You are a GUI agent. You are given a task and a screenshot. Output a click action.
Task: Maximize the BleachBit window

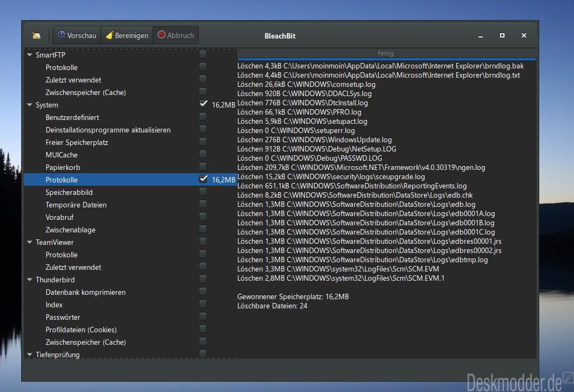(502, 35)
